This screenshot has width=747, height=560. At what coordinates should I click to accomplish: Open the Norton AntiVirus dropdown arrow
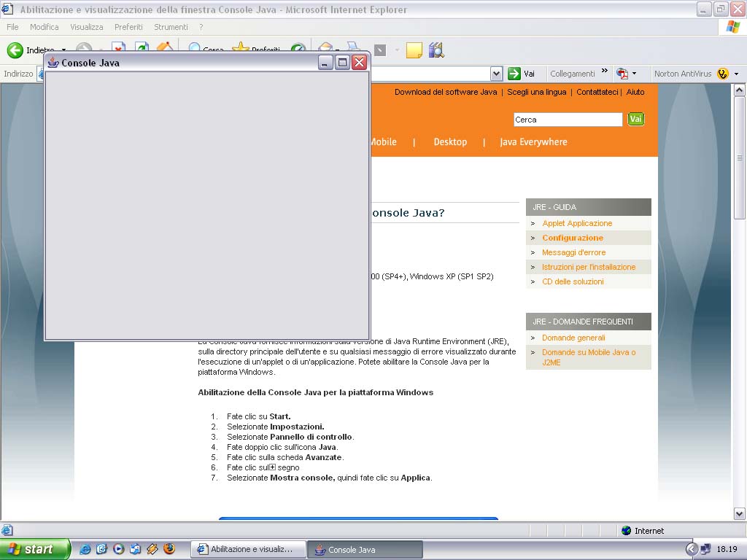736,74
